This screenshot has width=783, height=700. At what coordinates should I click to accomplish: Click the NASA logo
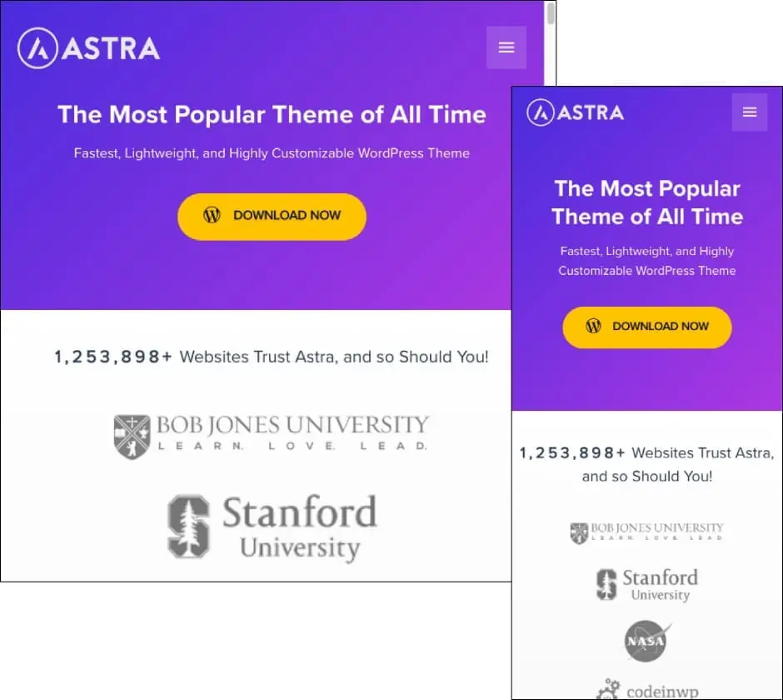[646, 642]
